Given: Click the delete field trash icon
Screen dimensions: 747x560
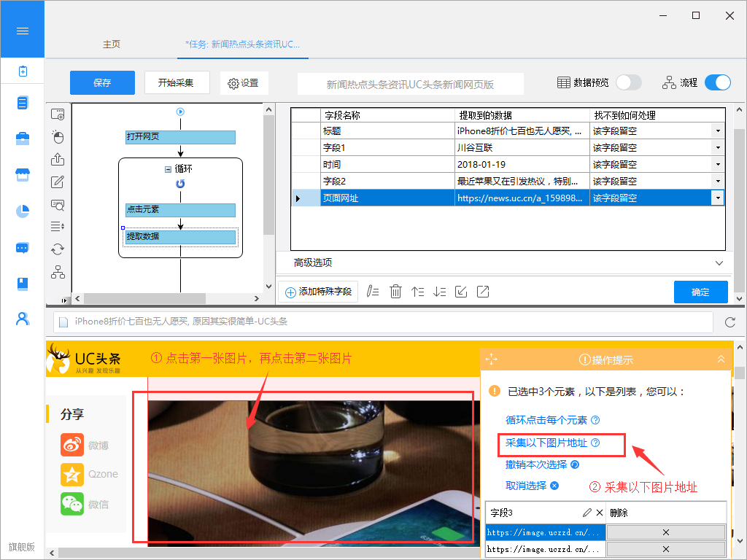Looking at the screenshot, I should [395, 292].
